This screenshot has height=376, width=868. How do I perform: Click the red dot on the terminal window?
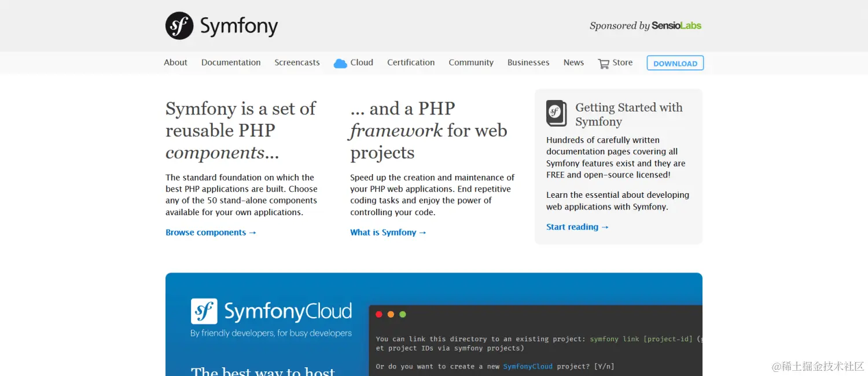[379, 314]
